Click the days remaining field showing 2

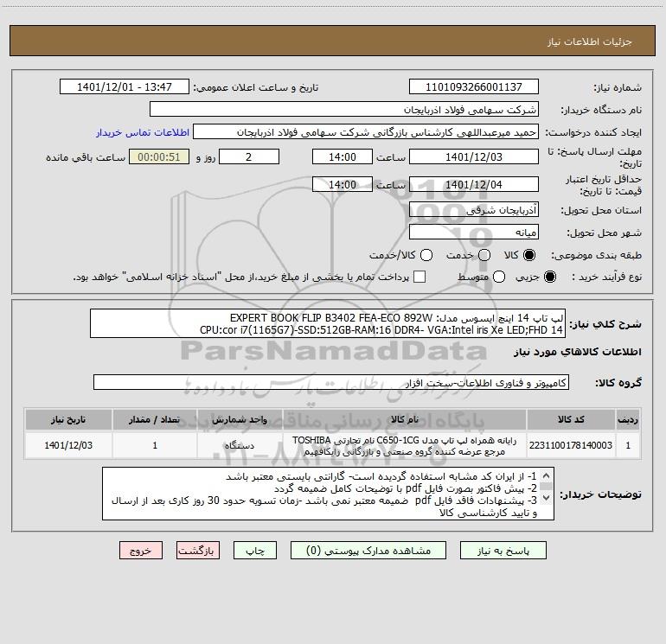click(x=248, y=156)
